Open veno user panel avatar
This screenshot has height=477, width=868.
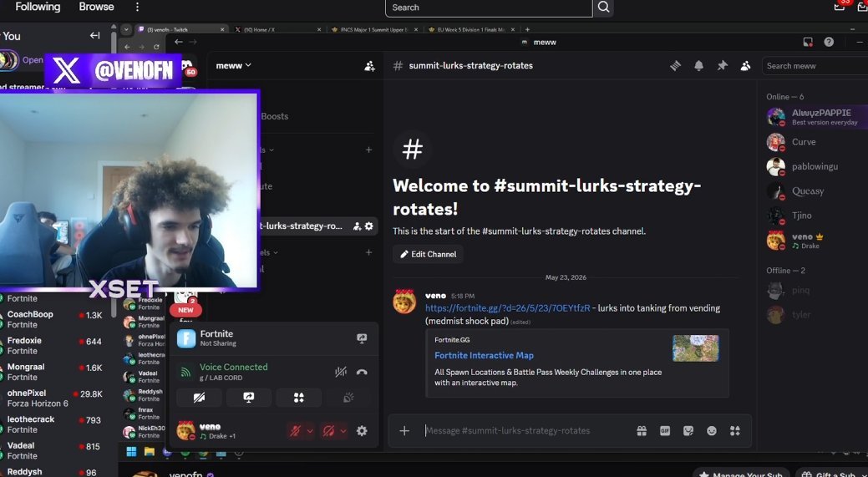coord(186,430)
